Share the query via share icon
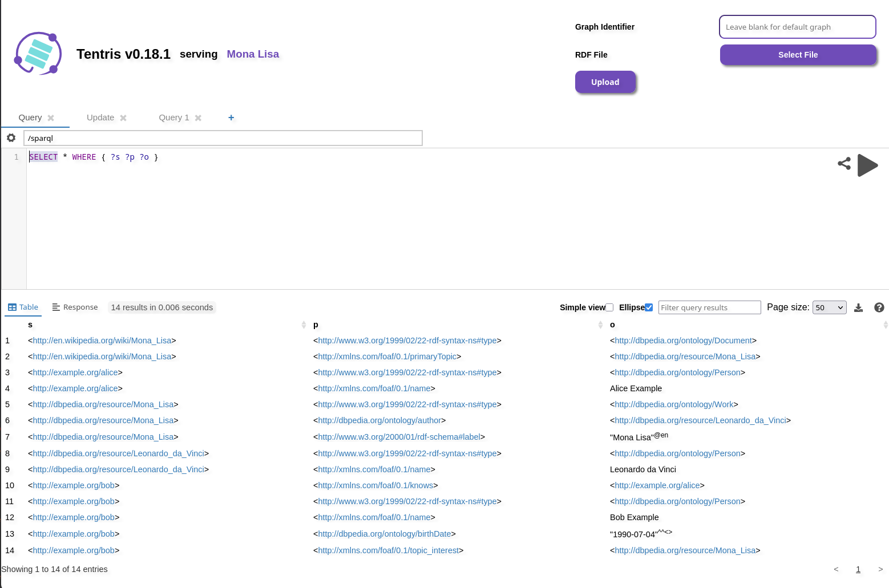 pos(844,164)
